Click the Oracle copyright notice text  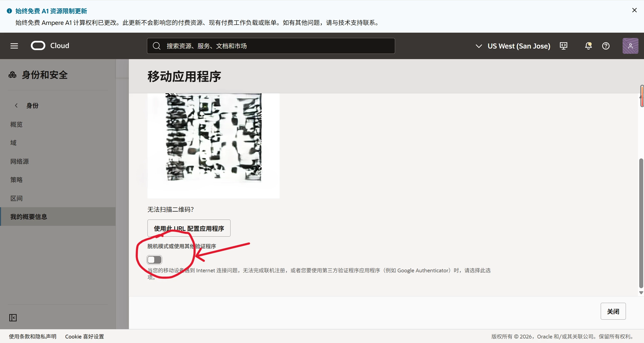pos(562,336)
